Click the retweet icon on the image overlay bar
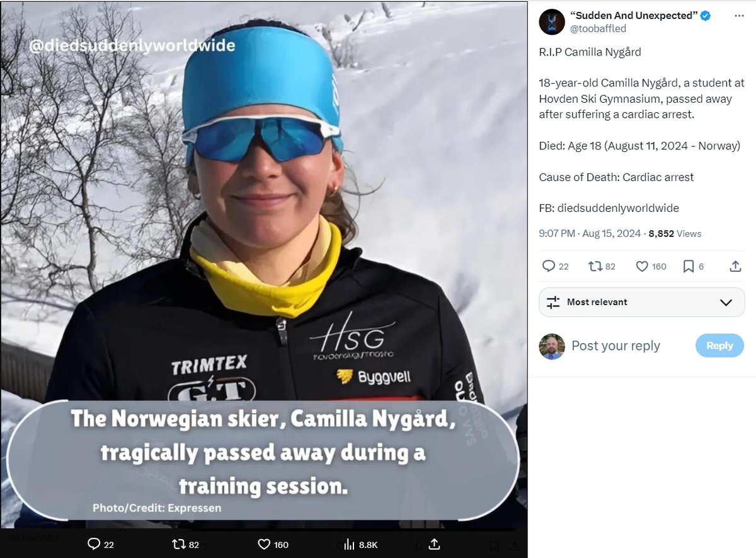The width and height of the screenshot is (756, 558). click(x=179, y=543)
